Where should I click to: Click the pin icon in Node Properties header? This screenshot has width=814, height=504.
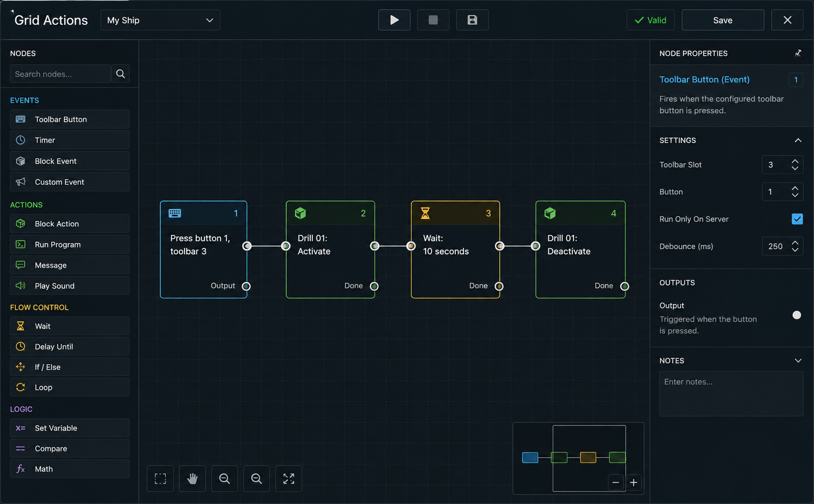coord(798,53)
